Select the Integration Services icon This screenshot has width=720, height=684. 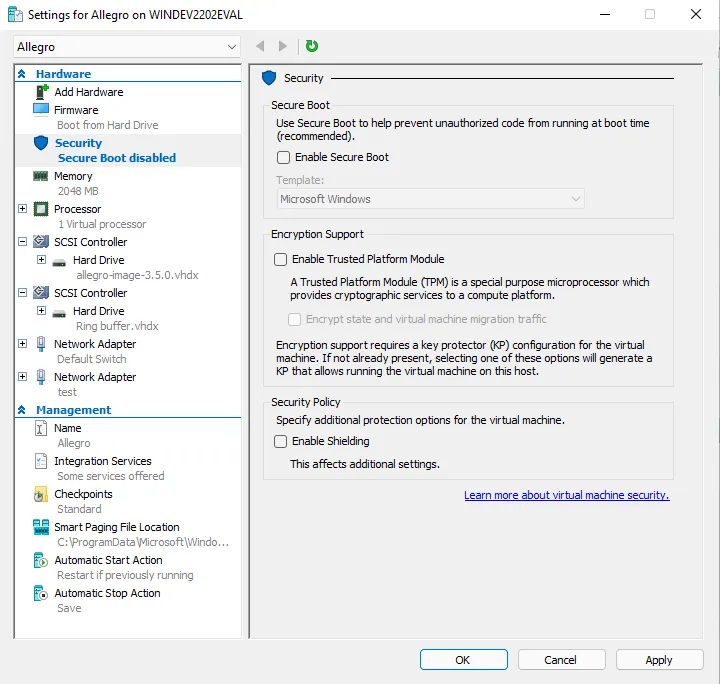coord(41,461)
